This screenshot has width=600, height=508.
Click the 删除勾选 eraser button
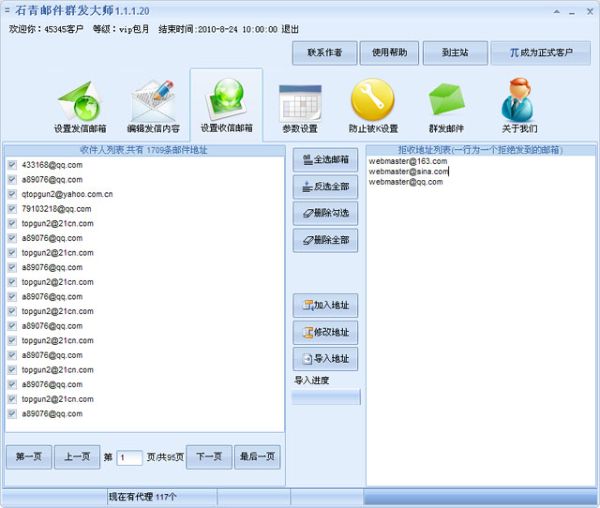click(325, 213)
